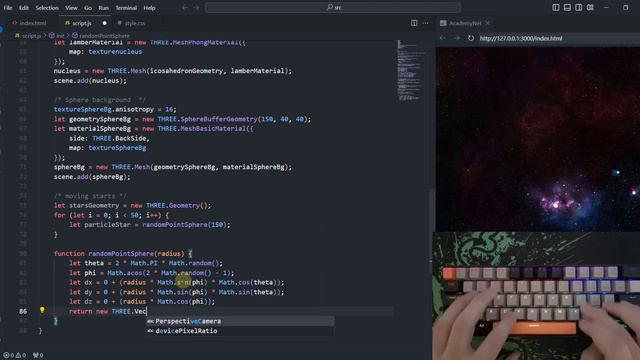Click the ports indicator in the status bar
The height and width of the screenshot is (360, 640).
(x=38, y=355)
